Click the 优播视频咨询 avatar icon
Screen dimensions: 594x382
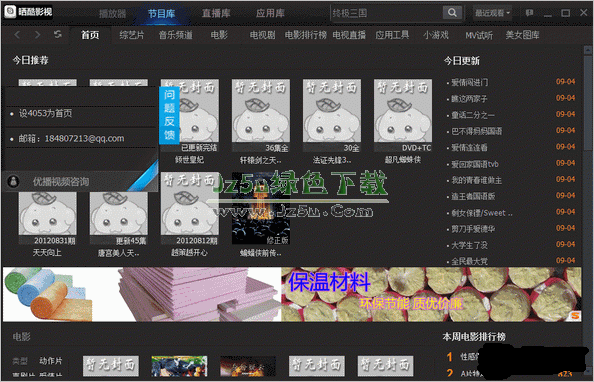click(14, 182)
